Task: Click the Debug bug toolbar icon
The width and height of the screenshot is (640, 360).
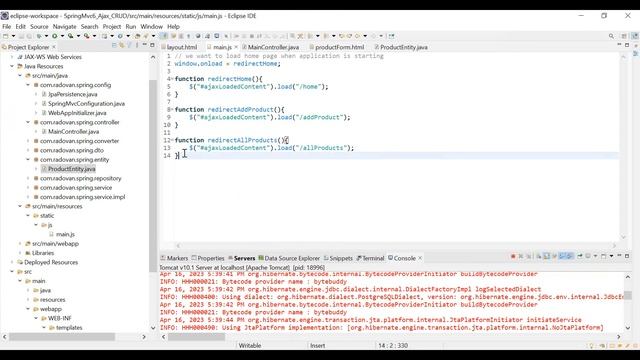Action: pos(39,36)
